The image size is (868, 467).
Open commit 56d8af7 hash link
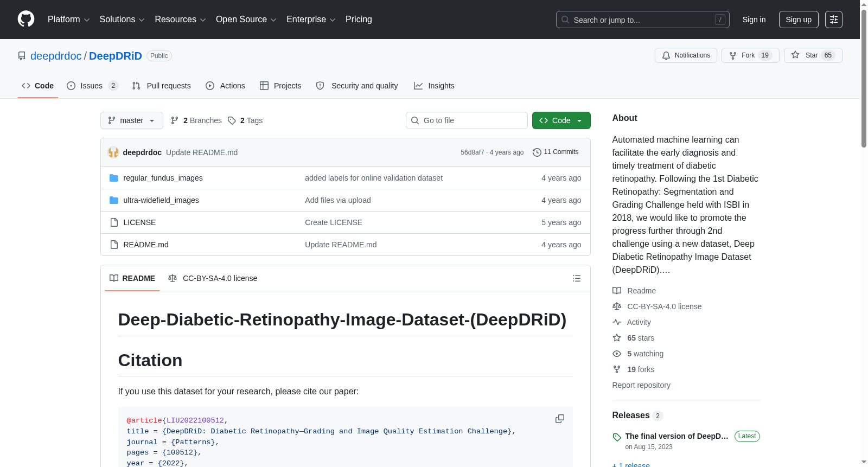pyautogui.click(x=473, y=152)
